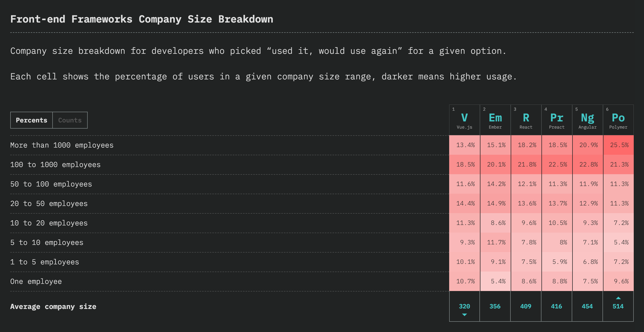Viewport: 644px width, 332px height.
Task: Select the Vue.js framework header icon
Action: point(465,118)
